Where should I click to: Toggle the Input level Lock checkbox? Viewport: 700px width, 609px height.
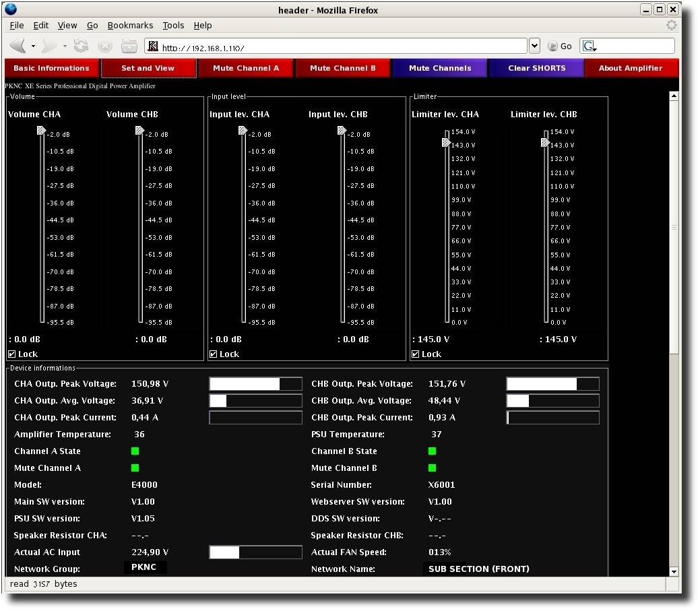point(214,354)
